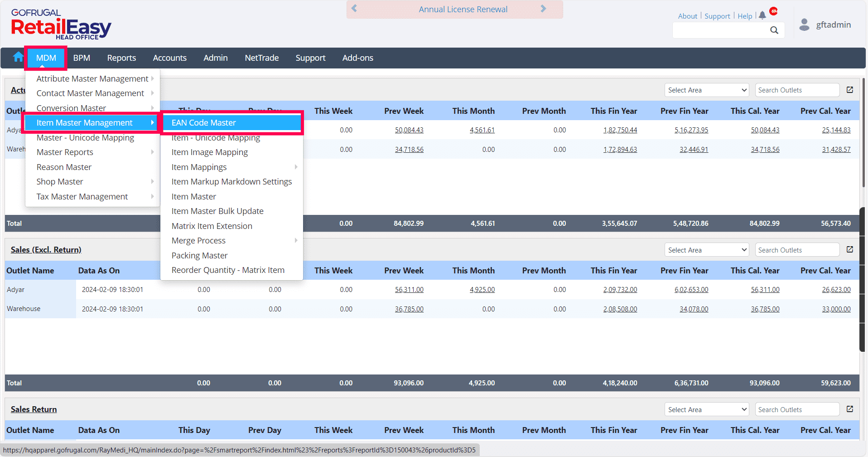Open the 6,02,653.00 value link
Screen dimensions: 868x457
point(691,289)
